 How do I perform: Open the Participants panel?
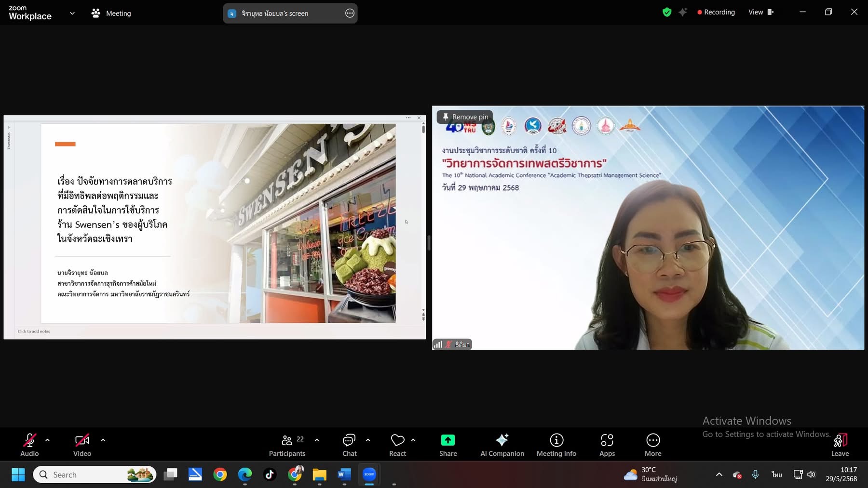point(287,445)
